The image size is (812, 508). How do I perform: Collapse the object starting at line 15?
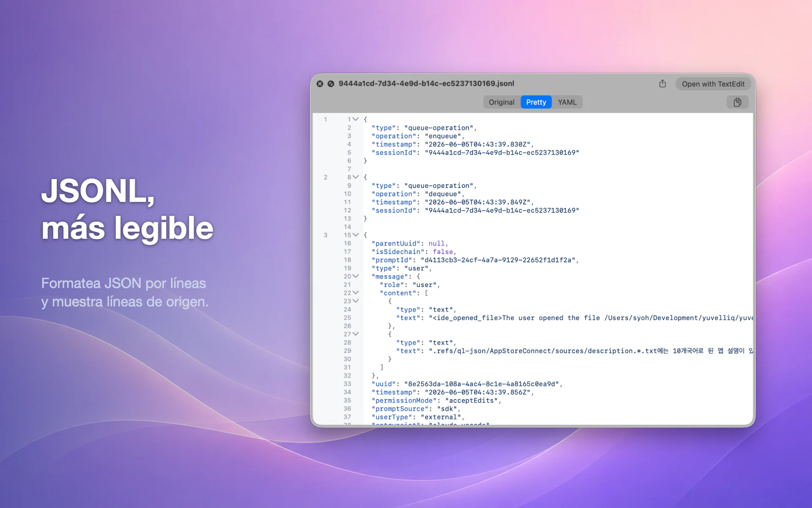pyautogui.click(x=356, y=235)
